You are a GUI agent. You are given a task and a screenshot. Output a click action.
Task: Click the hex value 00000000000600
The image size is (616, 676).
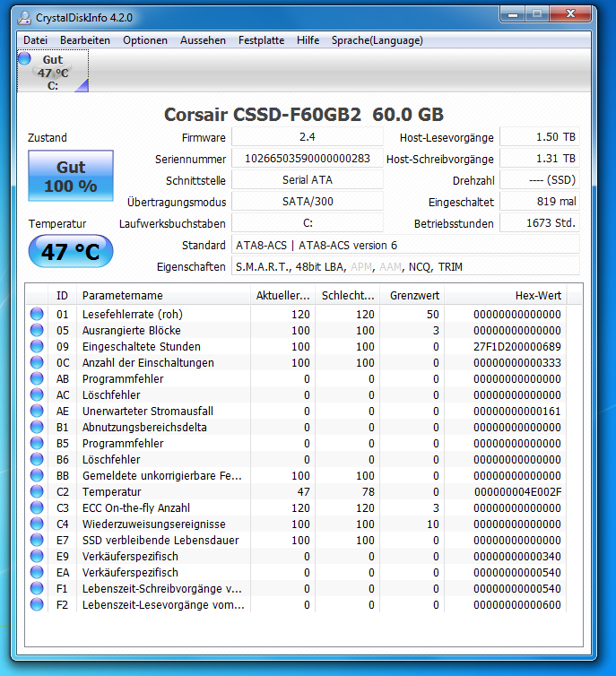(517, 605)
